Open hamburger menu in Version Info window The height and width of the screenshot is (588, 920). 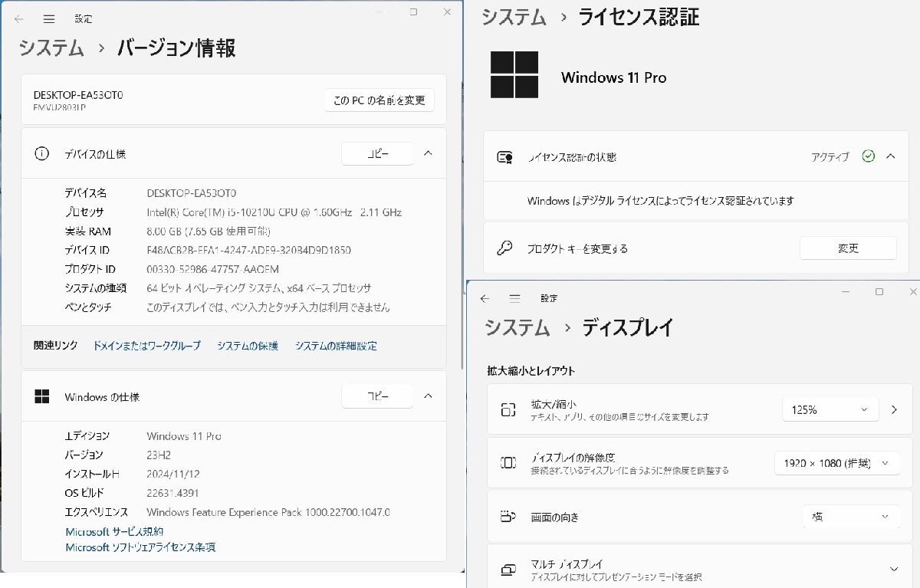point(49,18)
